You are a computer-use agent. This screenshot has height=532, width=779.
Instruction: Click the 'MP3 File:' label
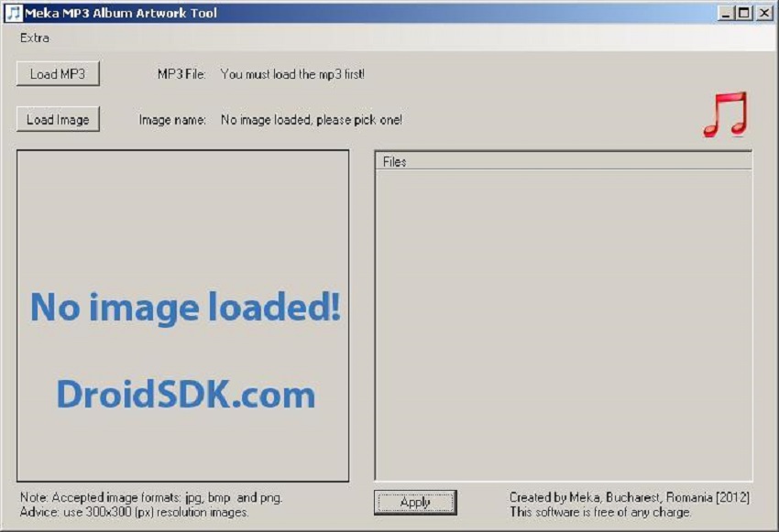click(x=181, y=74)
